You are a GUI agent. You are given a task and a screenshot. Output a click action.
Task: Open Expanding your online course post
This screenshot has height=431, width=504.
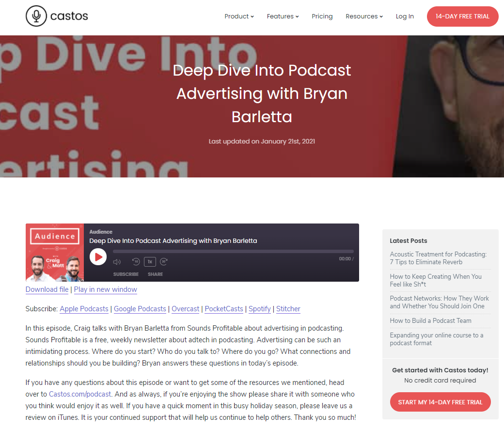437,339
